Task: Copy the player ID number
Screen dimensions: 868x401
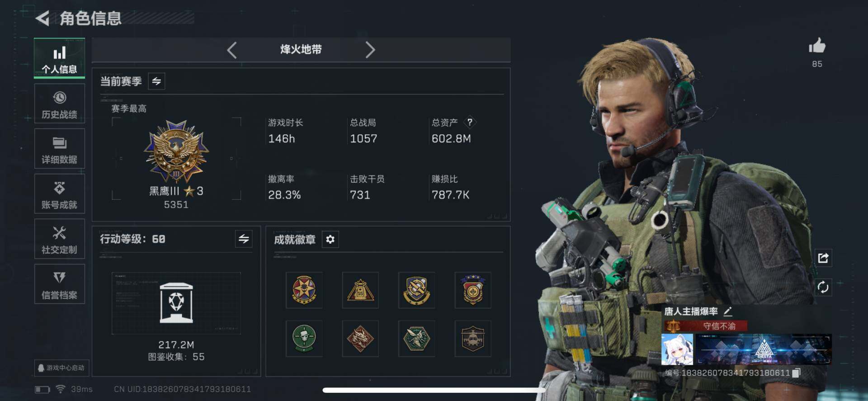Action: click(797, 373)
